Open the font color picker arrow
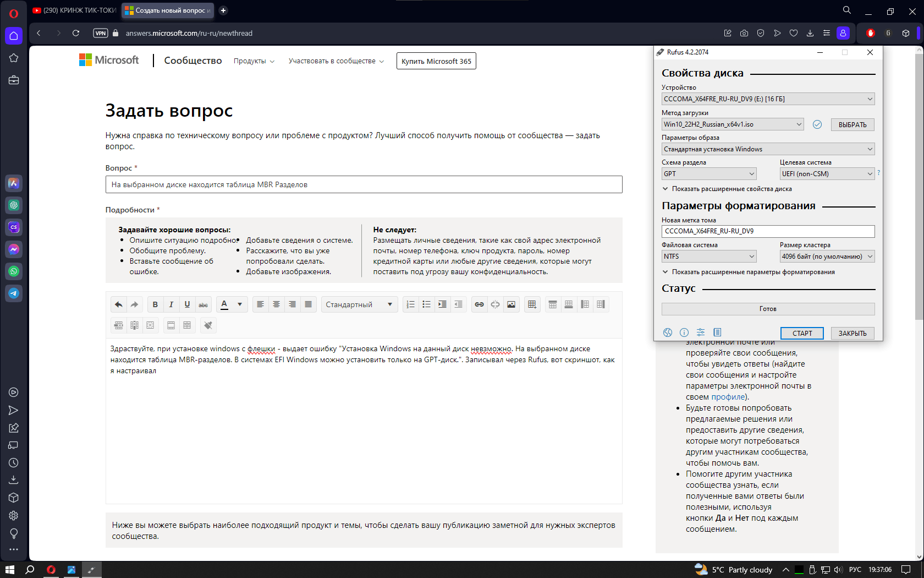 [x=240, y=304]
